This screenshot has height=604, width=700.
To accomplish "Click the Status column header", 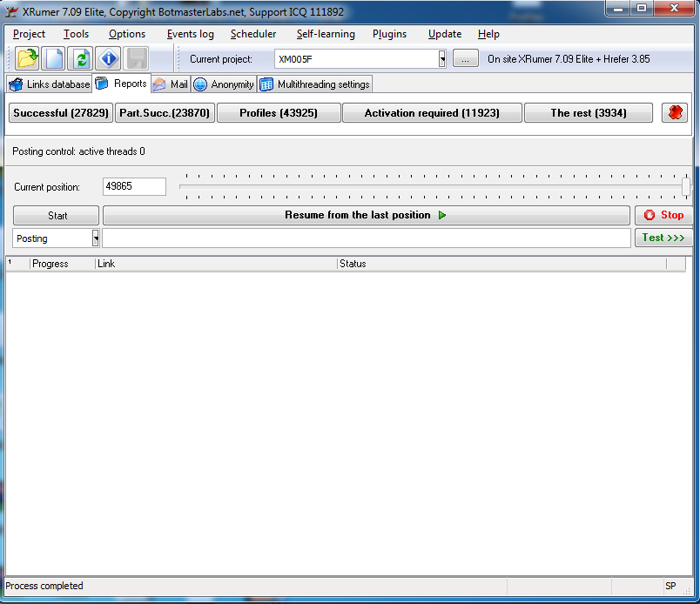I will pyautogui.click(x=501, y=264).
